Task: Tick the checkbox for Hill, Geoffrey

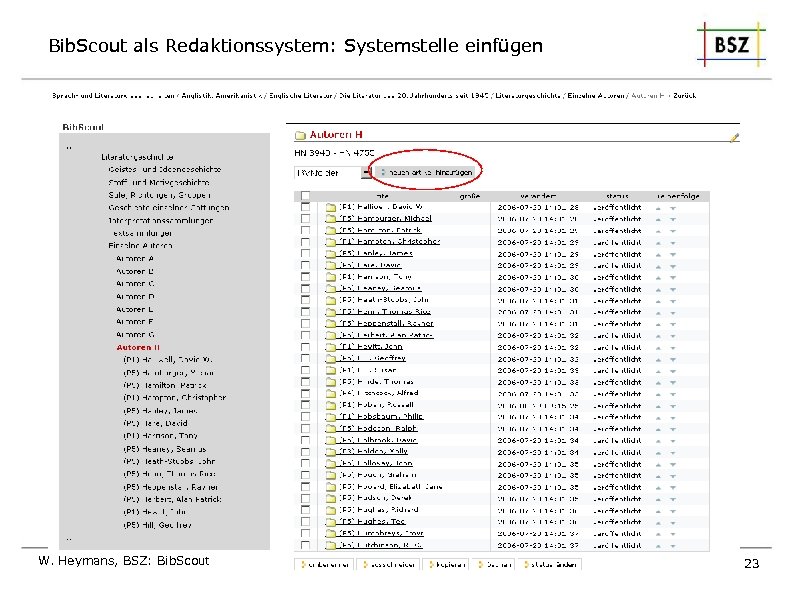Action: click(x=305, y=359)
